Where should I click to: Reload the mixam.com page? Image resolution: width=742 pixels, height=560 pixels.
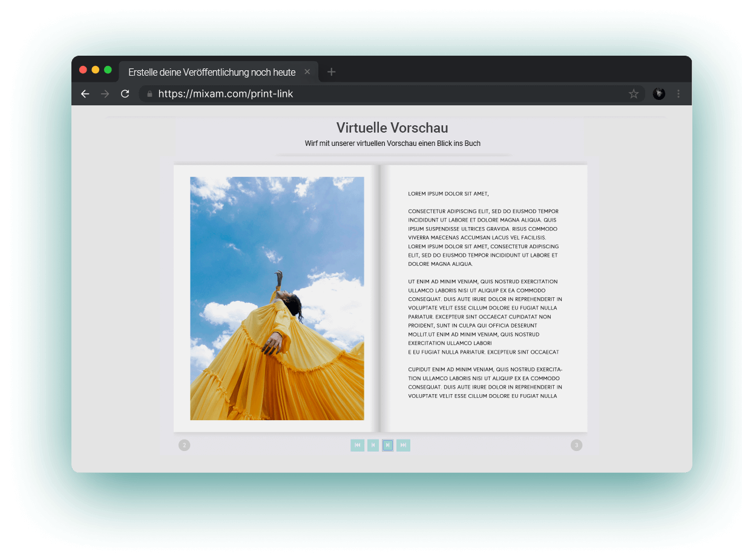tap(125, 94)
